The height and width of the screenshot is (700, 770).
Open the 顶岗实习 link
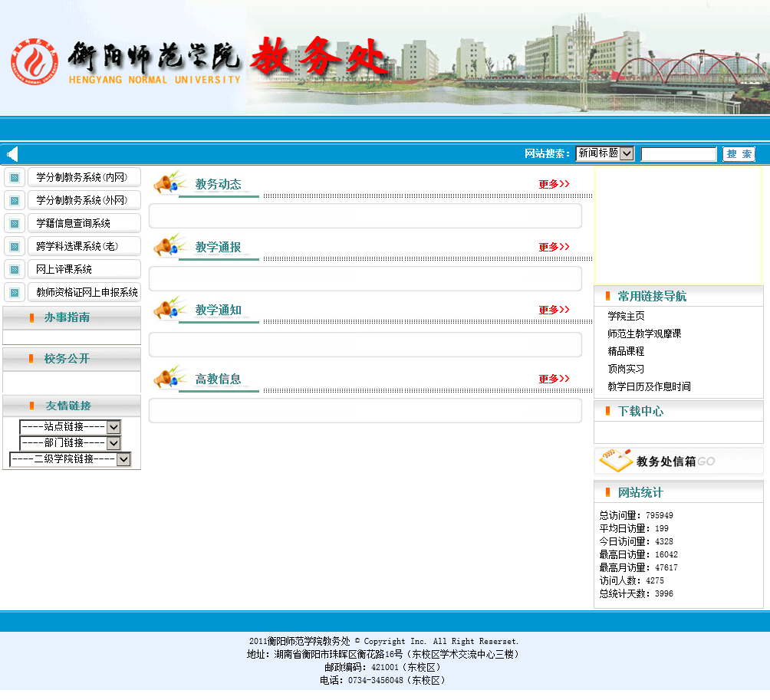626,369
